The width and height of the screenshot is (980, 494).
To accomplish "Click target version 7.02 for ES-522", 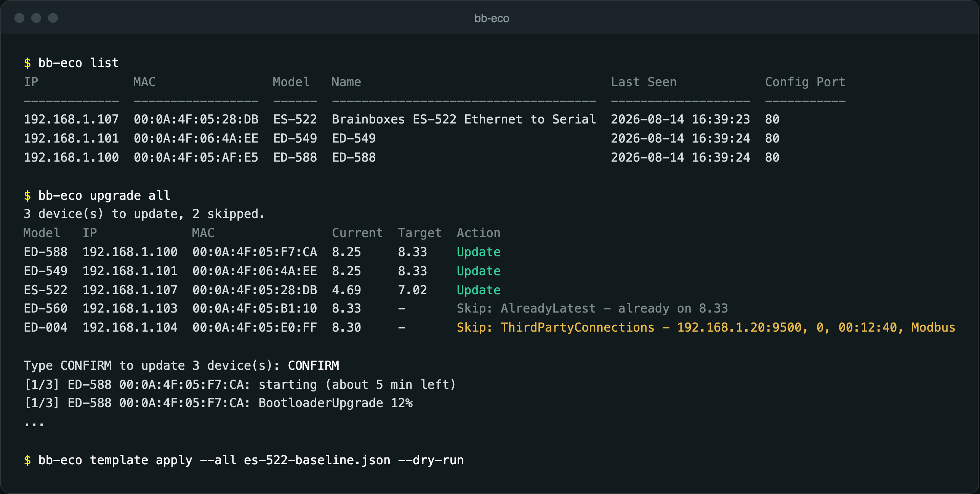I will point(412,290).
